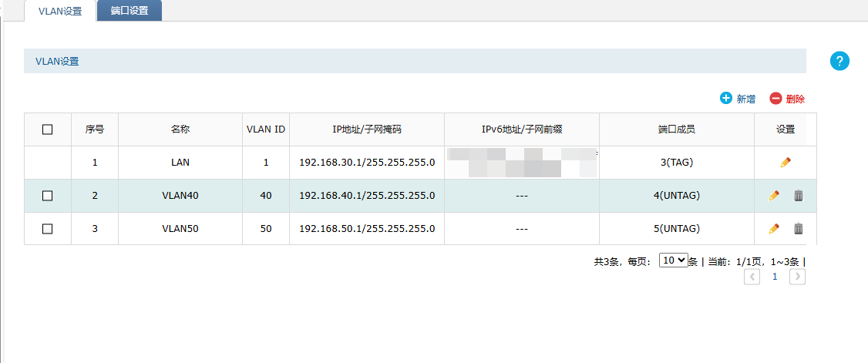This screenshot has height=363, width=868.
Task: Edit the VLAN50 row with pencil icon
Action: pos(774,228)
